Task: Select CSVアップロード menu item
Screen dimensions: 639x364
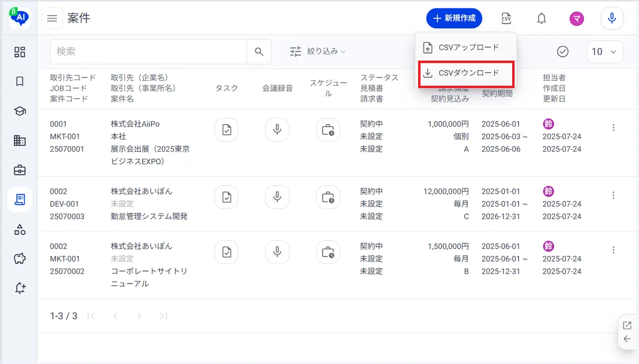Action: coord(466,47)
